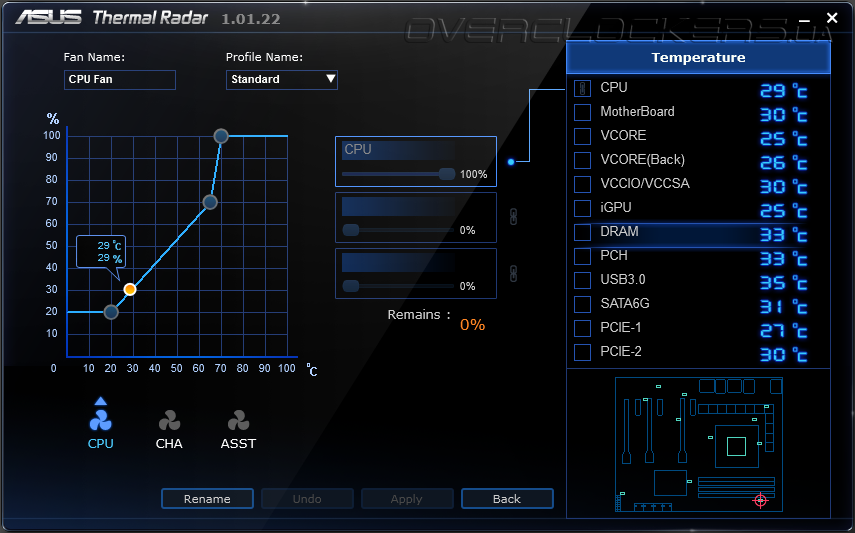Screen dimensions: 855x533
Task: Click the orange current temperature point on curve
Action: click(130, 290)
